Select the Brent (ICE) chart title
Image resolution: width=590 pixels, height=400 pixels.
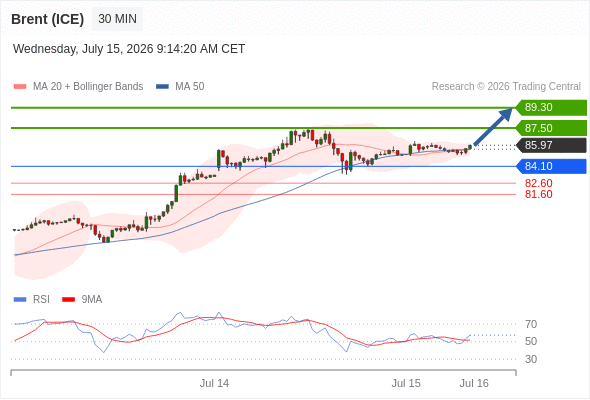(47, 19)
